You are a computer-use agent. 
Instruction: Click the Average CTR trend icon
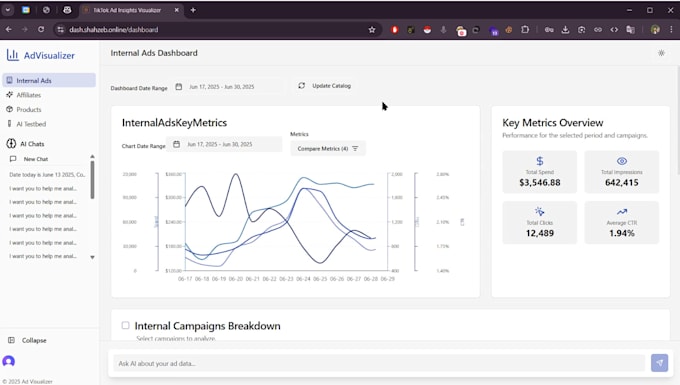tap(622, 212)
